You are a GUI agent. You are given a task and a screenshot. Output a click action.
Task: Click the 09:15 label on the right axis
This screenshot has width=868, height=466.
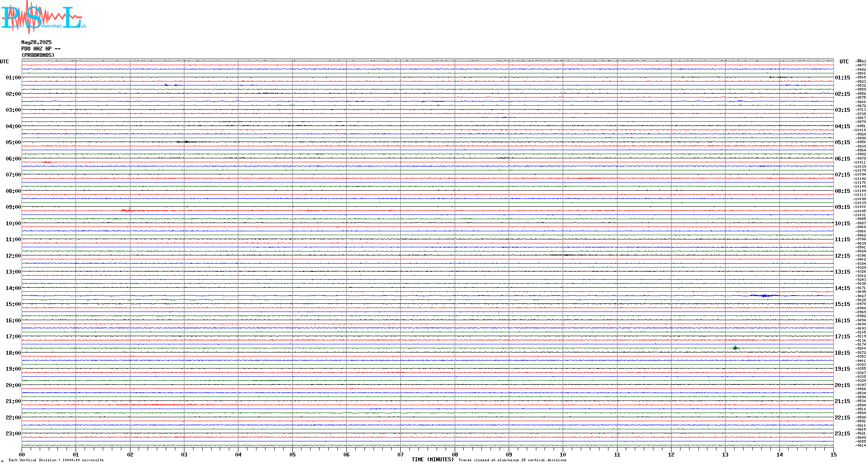(x=843, y=207)
